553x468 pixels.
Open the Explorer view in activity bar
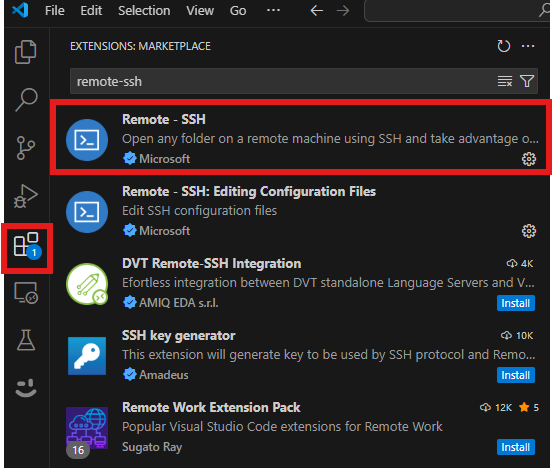point(25,52)
